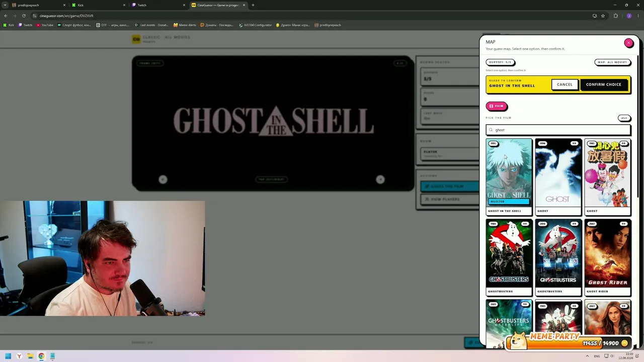Select the 1985 Ghost poster with Chinese title
Screen dimensions: 644x362
(x=607, y=172)
